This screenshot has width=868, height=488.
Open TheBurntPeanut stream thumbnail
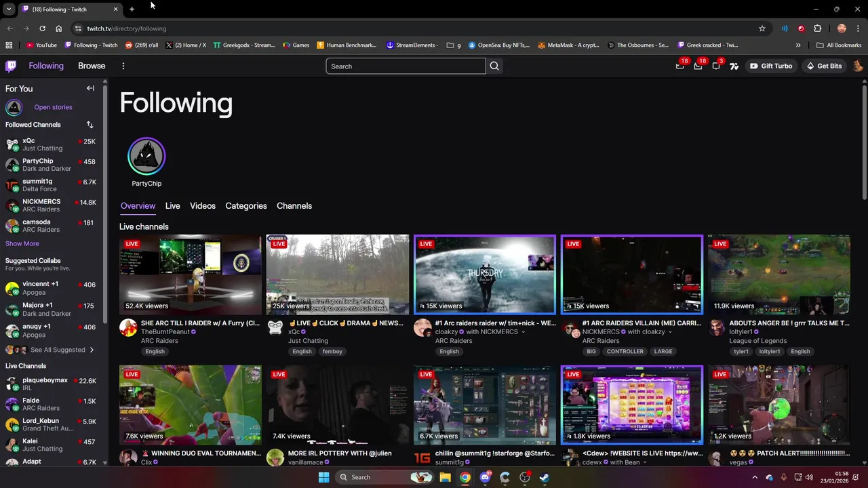[x=190, y=274]
